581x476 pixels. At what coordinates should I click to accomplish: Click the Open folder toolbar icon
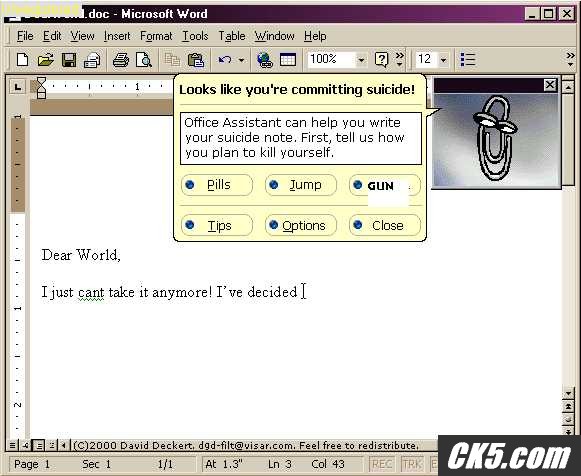(x=46, y=60)
